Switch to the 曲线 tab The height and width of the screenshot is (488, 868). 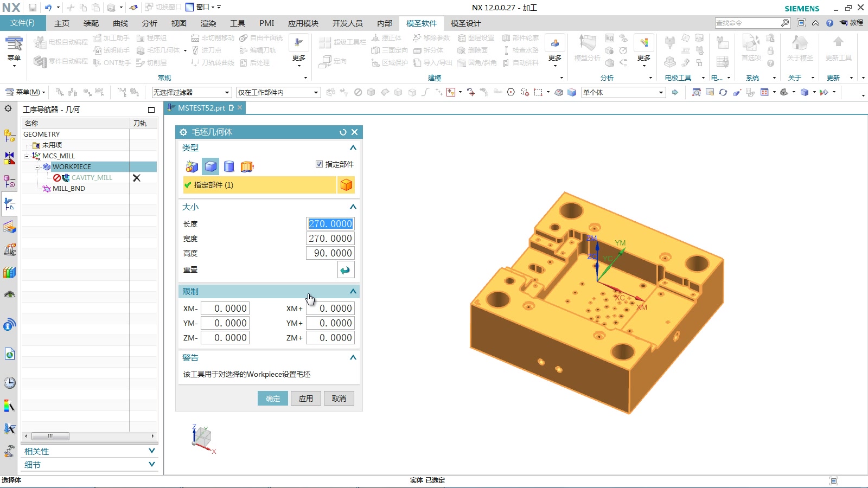(x=120, y=23)
